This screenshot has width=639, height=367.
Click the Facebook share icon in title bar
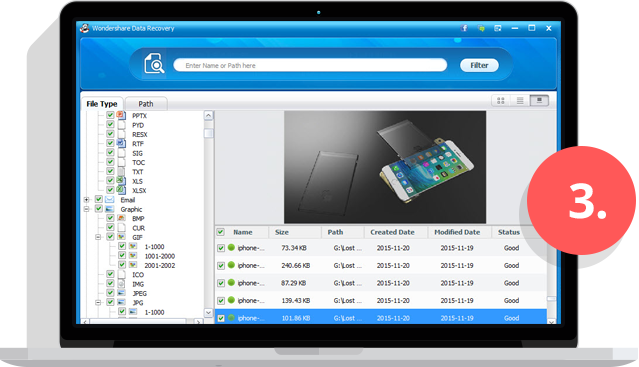464,28
